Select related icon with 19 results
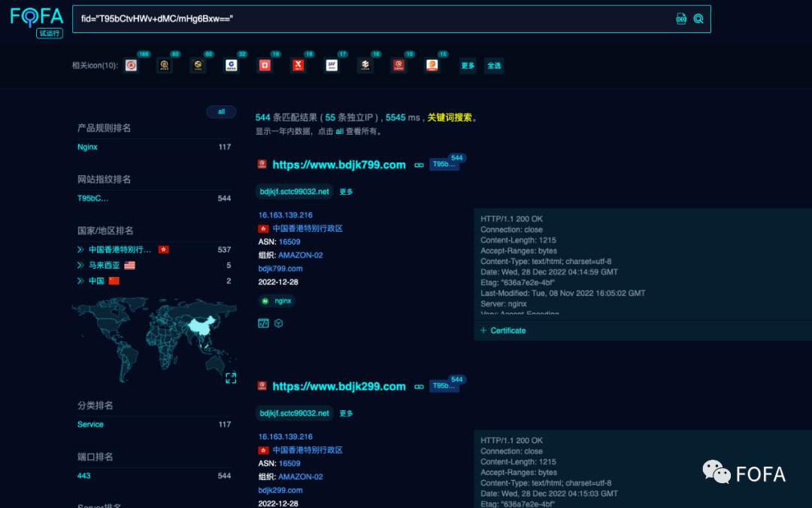Screen dimensions: 812x508 tap(265, 65)
